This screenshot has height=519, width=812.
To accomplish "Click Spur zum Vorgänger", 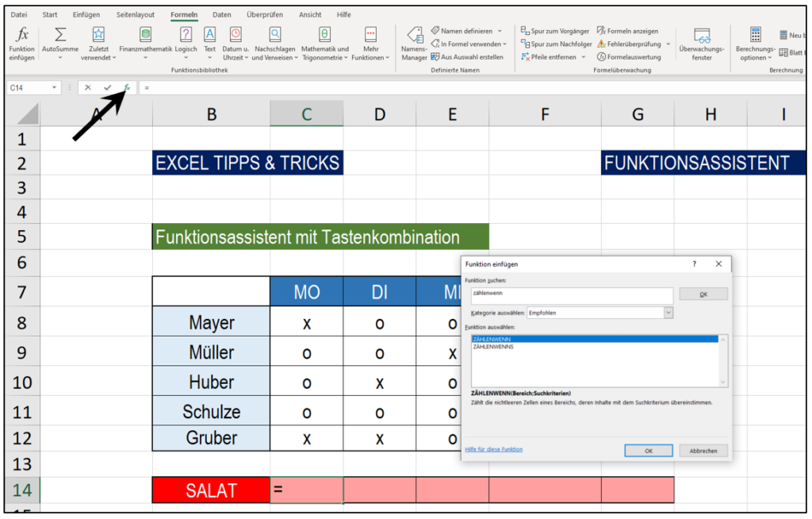I will (x=555, y=31).
